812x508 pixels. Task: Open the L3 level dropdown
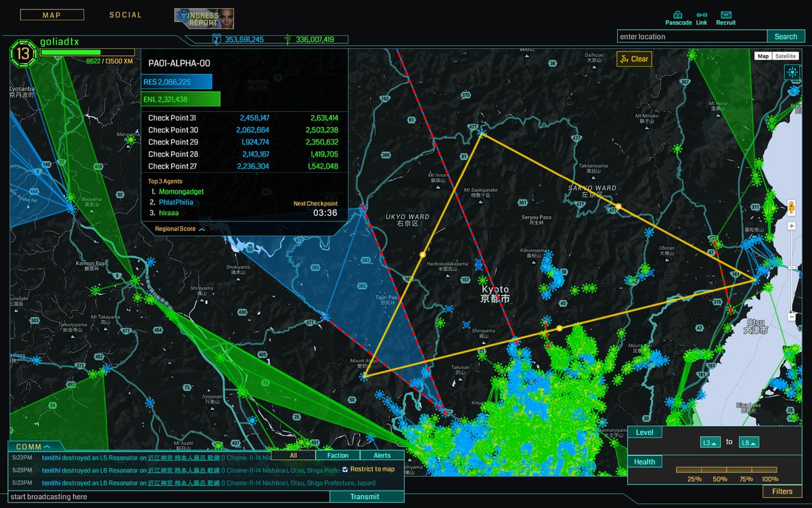point(710,441)
